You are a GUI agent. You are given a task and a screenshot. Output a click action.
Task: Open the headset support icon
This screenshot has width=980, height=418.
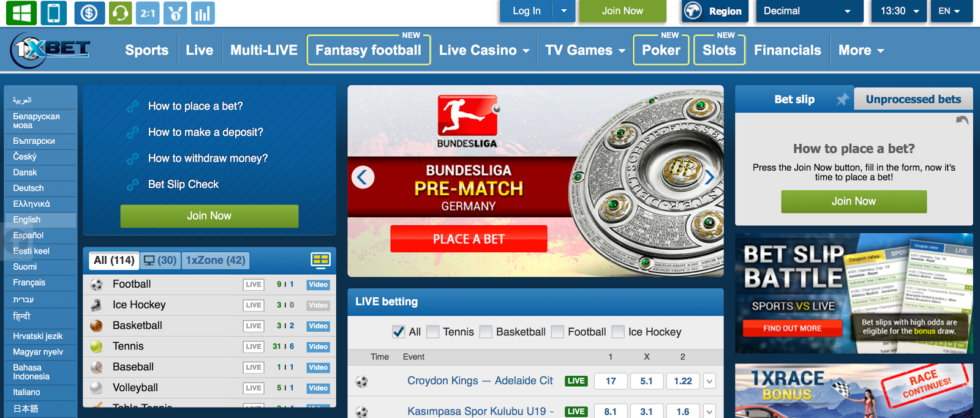coord(120,13)
